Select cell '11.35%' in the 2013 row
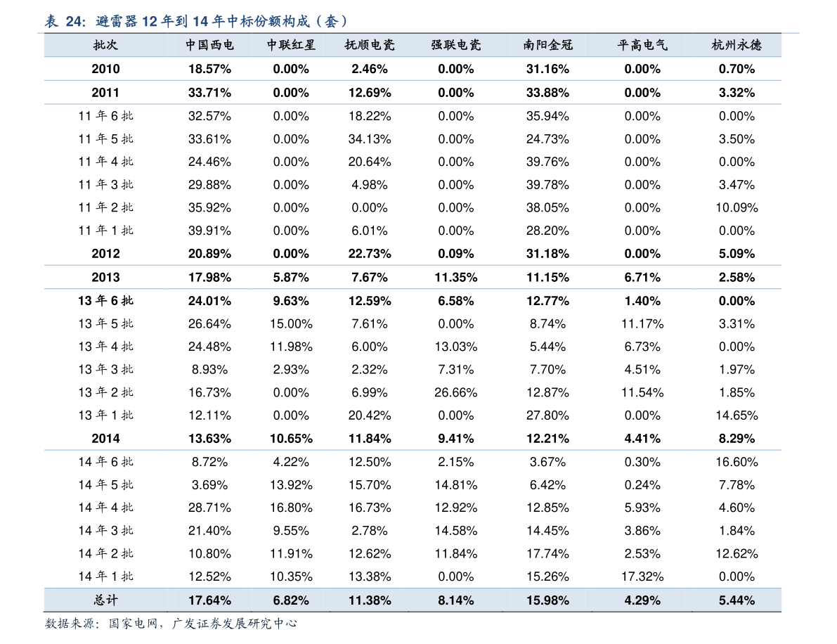Screen dimensions: 837x644 456,277
